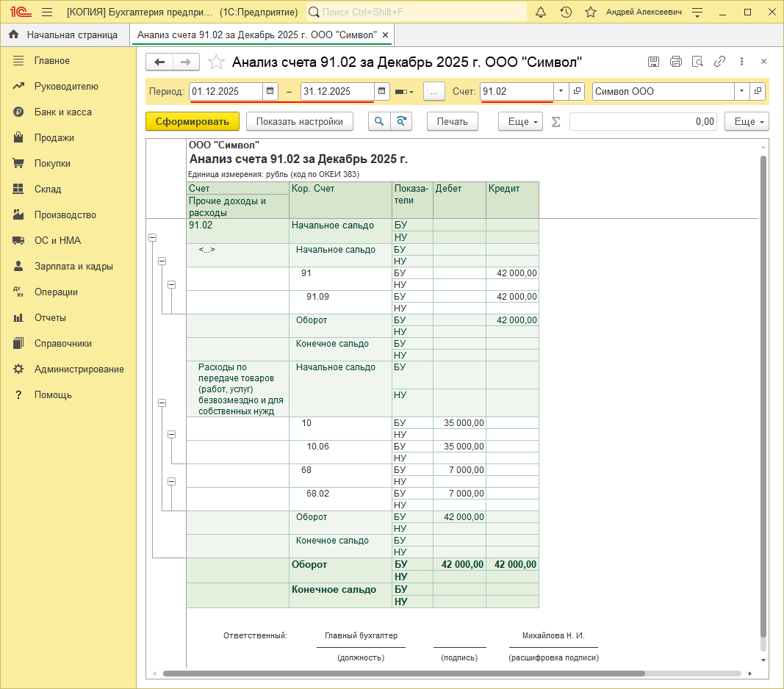Open the Банк и касса section

click(x=62, y=112)
